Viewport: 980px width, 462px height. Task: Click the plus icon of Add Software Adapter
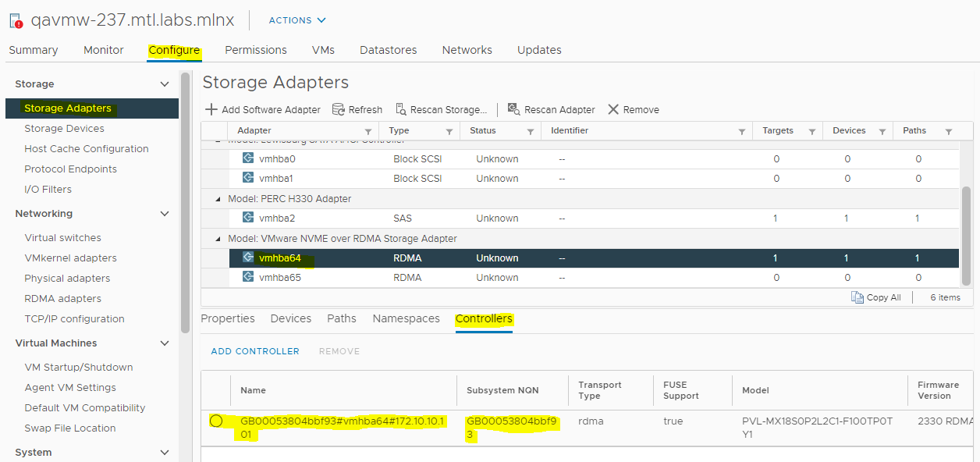(211, 109)
